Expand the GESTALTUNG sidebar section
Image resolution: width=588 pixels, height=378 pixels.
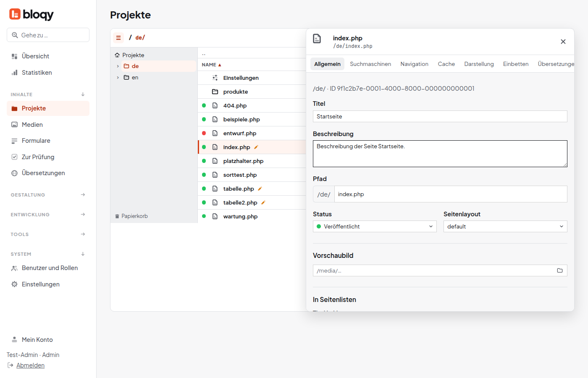[83, 195]
